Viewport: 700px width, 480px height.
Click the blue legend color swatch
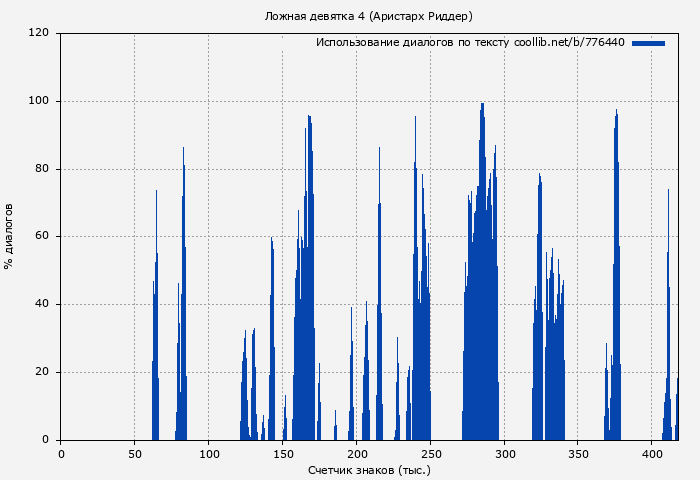648,43
